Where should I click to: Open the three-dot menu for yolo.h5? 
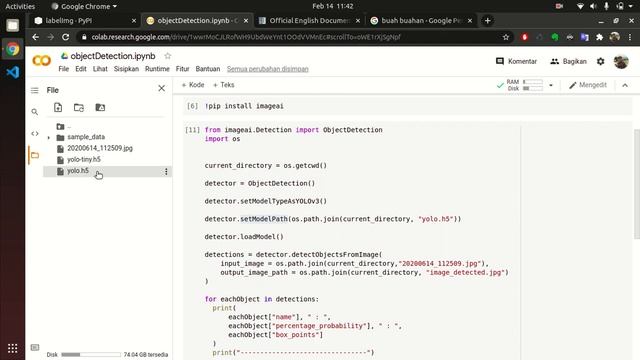166,171
